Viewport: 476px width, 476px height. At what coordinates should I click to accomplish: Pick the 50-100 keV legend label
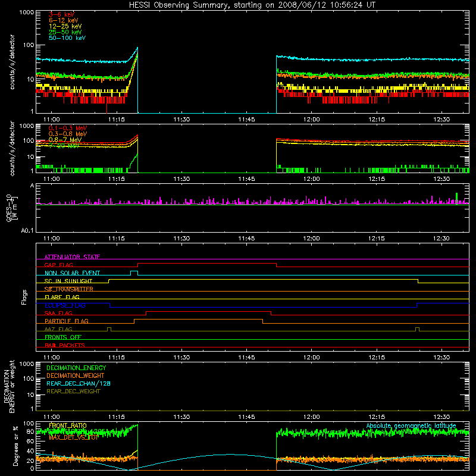click(67, 38)
